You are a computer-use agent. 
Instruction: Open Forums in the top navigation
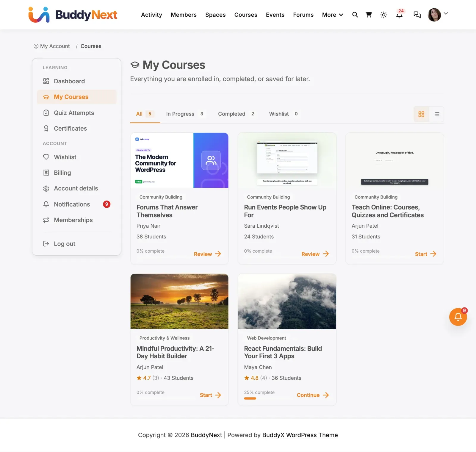(303, 15)
